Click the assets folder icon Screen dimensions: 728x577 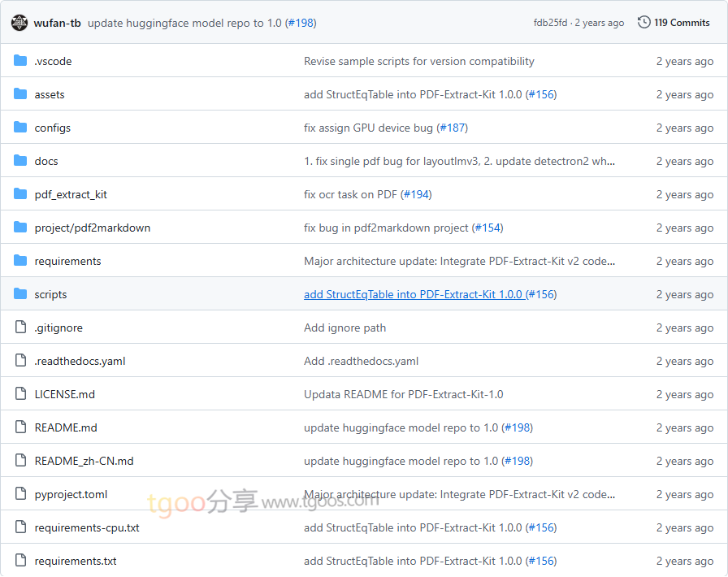tap(20, 94)
